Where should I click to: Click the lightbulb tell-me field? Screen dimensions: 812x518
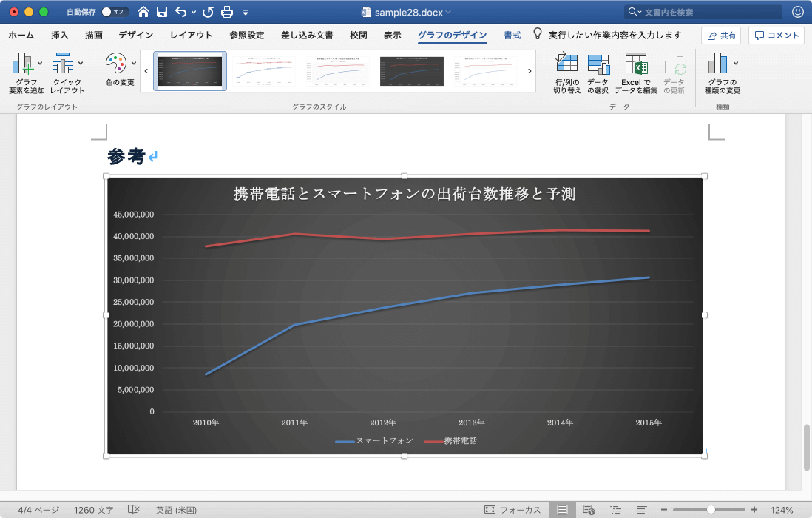pos(607,36)
